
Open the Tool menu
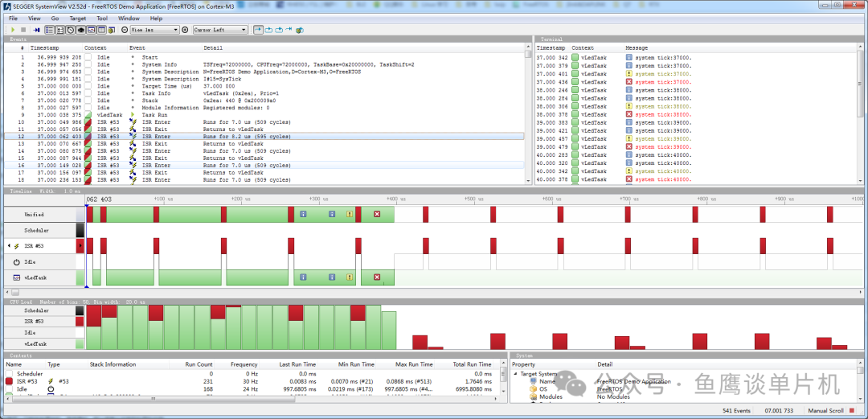tap(102, 18)
